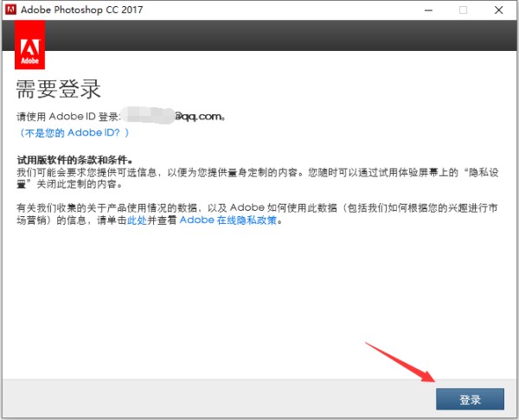Click the @qq.com email address
Screen dimensions: 519x420
click(x=199, y=115)
